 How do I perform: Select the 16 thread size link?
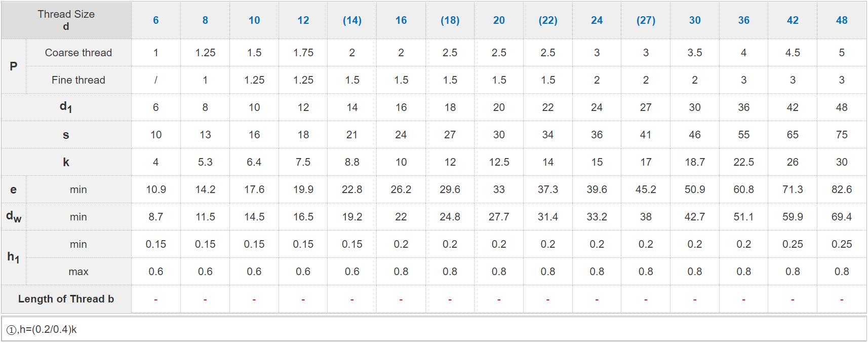tap(401, 20)
